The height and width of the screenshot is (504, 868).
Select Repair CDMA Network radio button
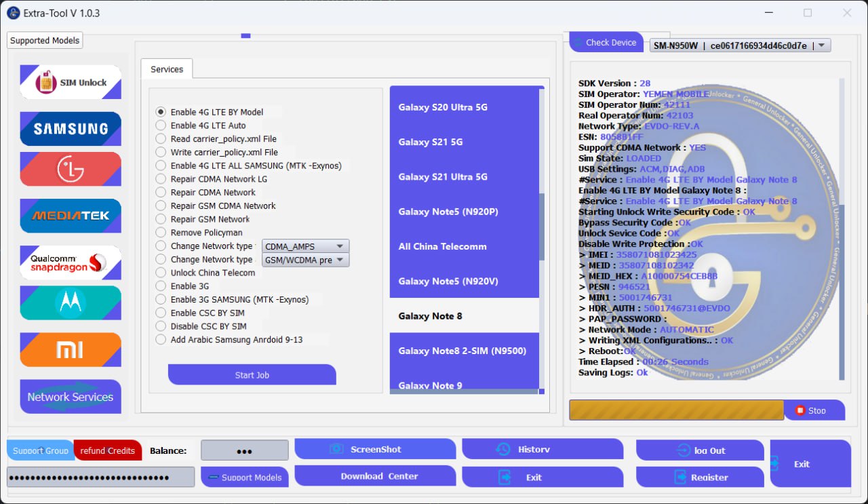coord(161,193)
